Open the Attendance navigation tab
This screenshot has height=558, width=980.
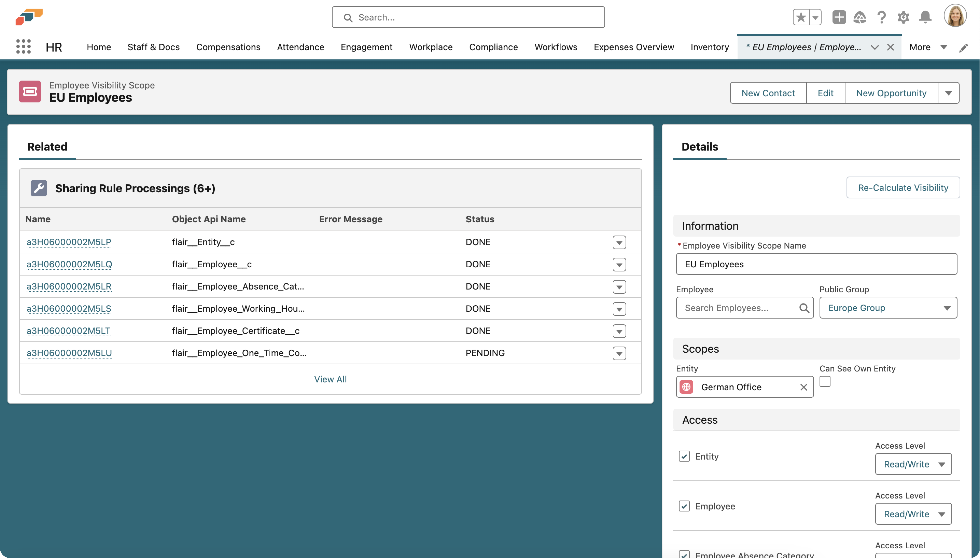[300, 47]
